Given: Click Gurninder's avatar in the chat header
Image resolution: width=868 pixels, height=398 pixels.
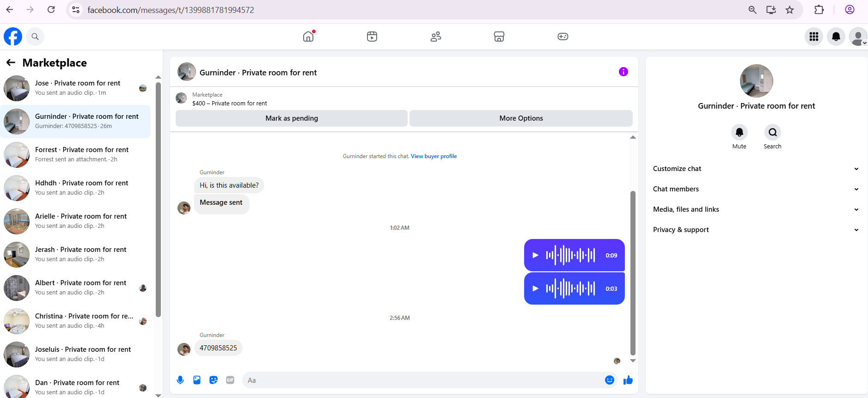Looking at the screenshot, I should [187, 72].
